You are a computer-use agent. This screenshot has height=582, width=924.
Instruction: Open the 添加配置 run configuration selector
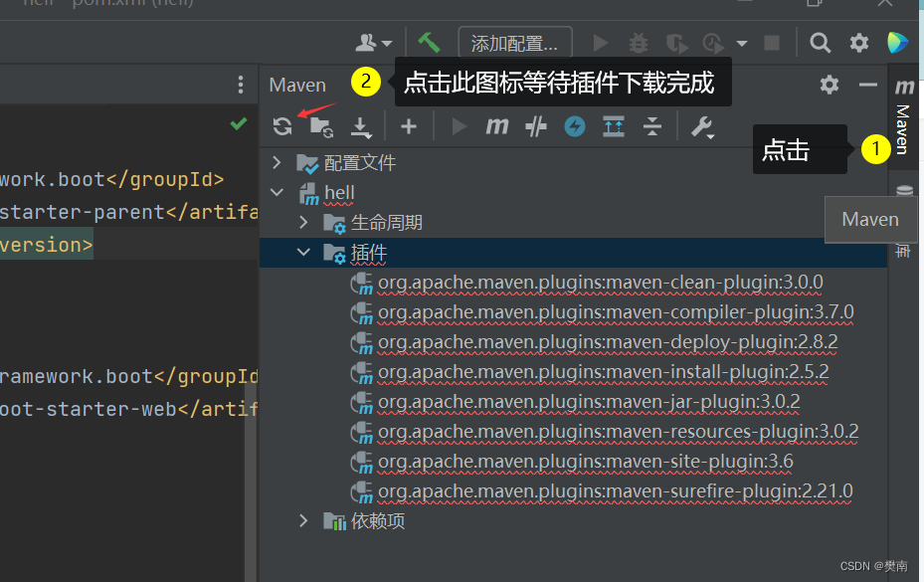[513, 42]
